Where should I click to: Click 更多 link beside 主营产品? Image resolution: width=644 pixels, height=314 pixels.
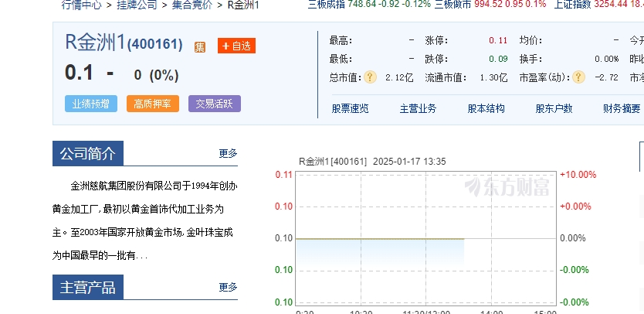(228, 287)
